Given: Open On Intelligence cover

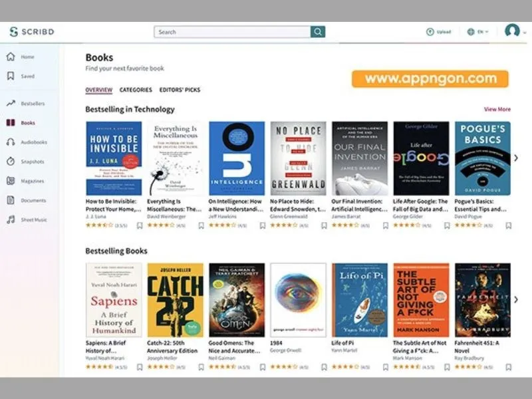Looking at the screenshot, I should pyautogui.click(x=237, y=158).
